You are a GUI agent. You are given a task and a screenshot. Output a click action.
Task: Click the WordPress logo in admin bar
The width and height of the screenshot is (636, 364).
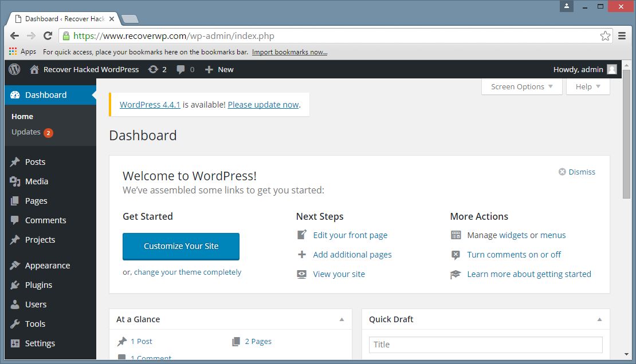click(x=14, y=69)
